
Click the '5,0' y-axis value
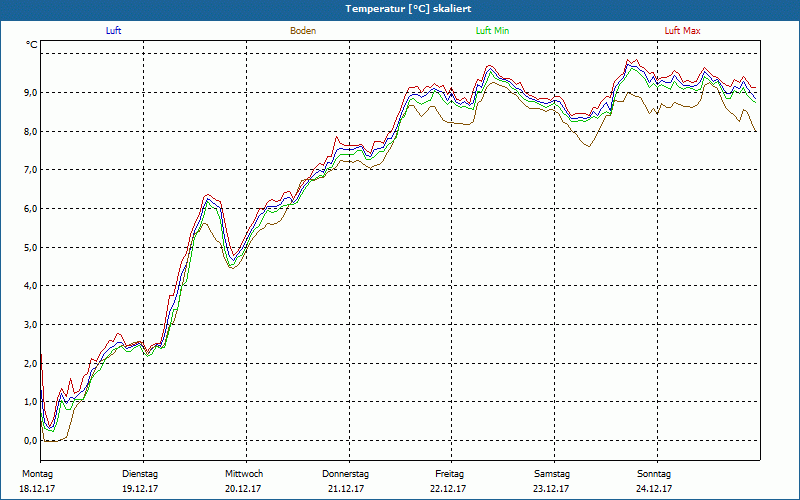click(x=31, y=247)
